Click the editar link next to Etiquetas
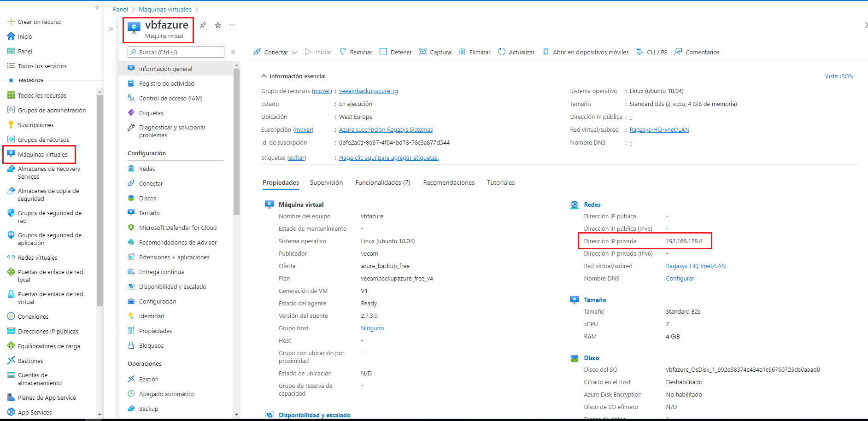 [297, 158]
